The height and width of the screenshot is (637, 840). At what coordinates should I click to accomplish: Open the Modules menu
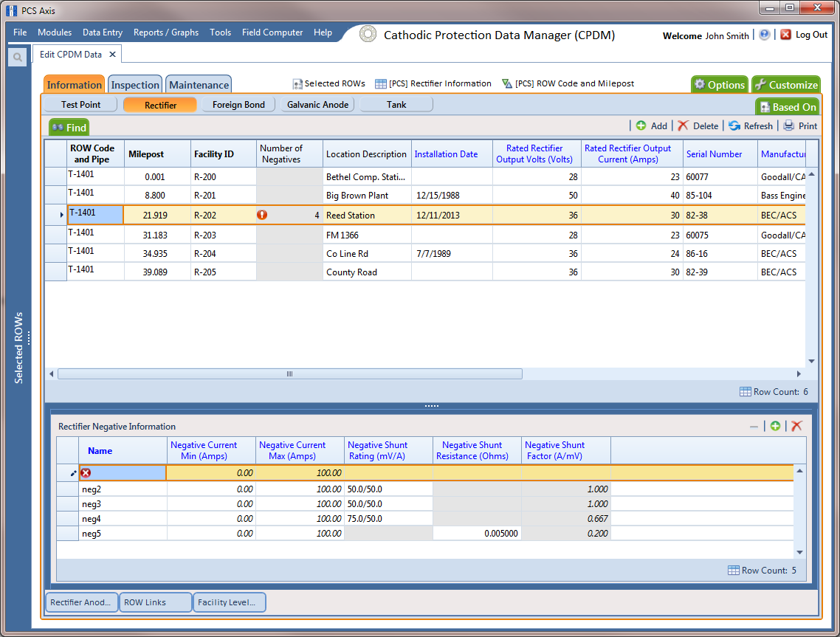coord(55,32)
